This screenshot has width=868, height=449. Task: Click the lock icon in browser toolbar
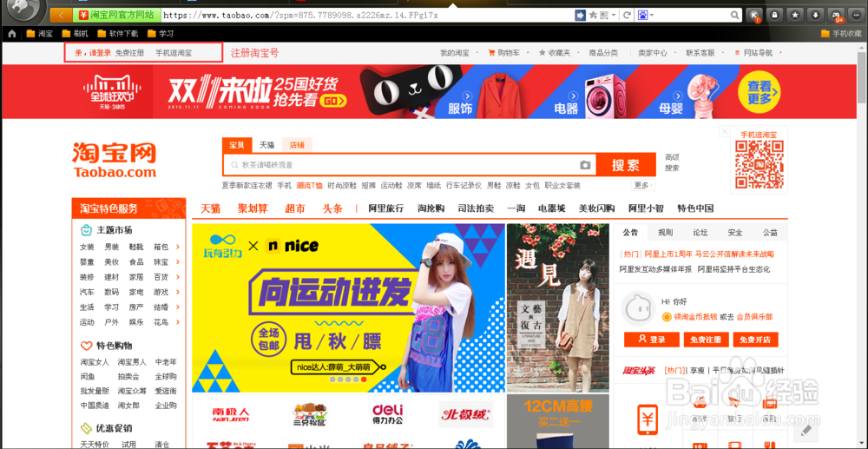pyautogui.click(x=775, y=16)
